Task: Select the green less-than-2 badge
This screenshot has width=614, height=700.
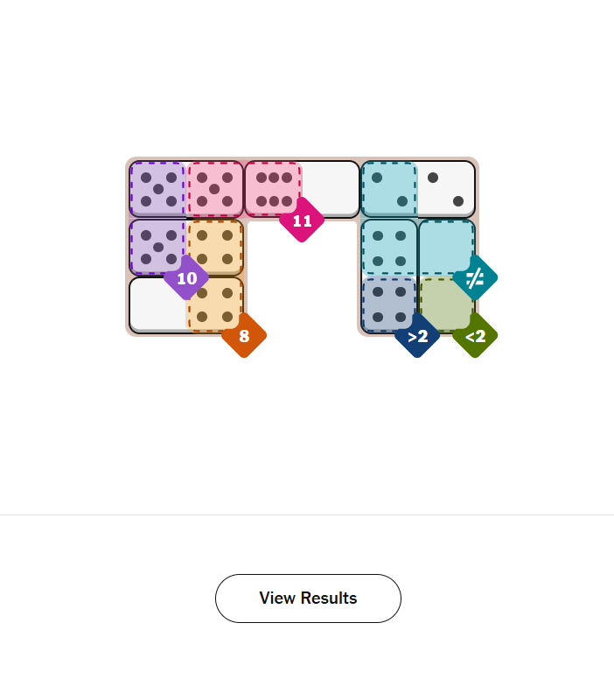Action: click(475, 336)
